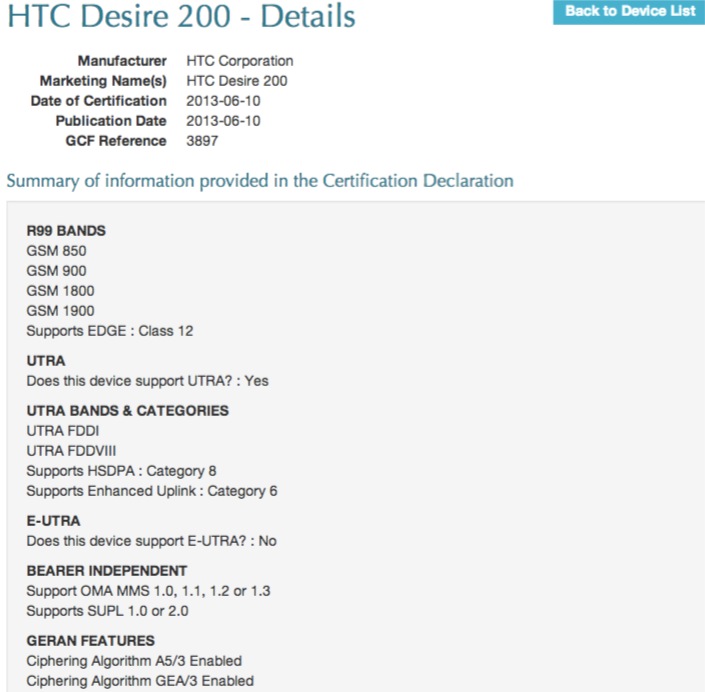This screenshot has width=705, height=692.
Task: Click UTRA BANDS & CATEGORIES header
Action: point(128,411)
